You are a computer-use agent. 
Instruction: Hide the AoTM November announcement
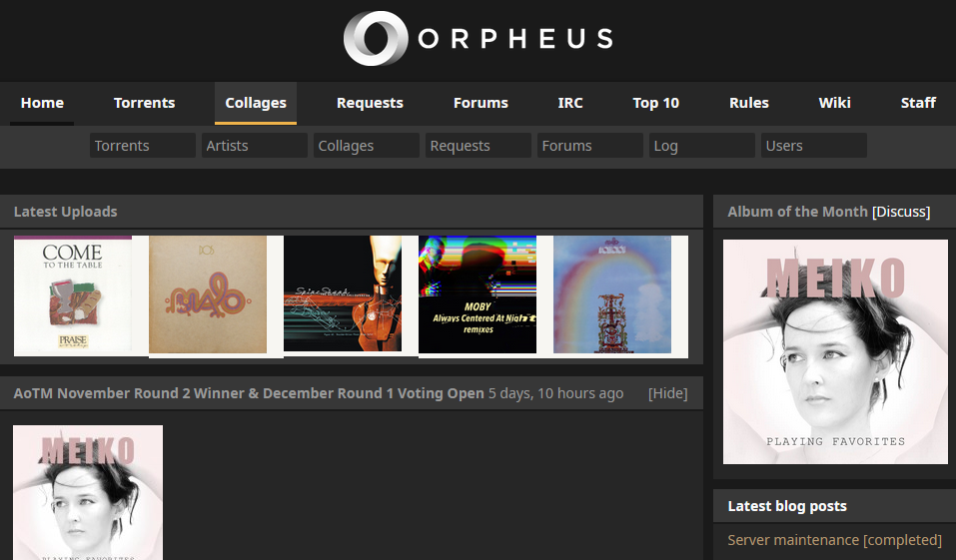pos(667,393)
